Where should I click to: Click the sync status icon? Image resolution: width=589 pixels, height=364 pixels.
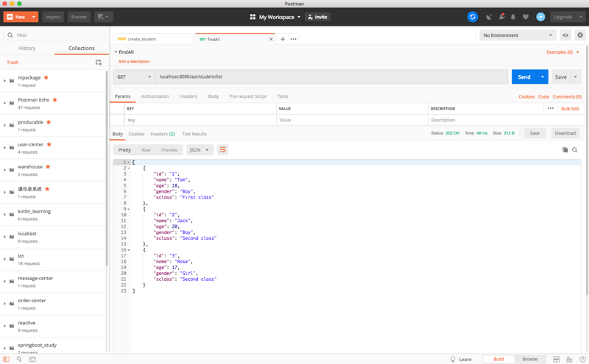pyautogui.click(x=473, y=17)
